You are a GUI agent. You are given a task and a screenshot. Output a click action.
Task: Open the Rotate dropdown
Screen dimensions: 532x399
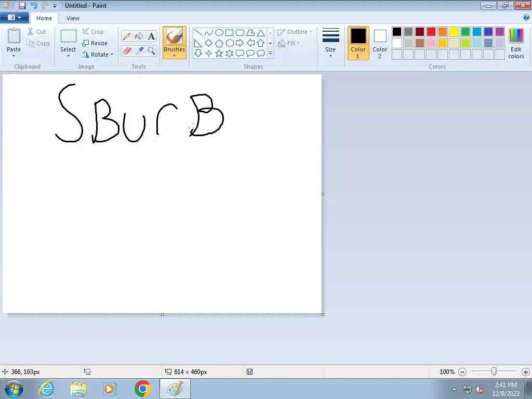tap(98, 54)
